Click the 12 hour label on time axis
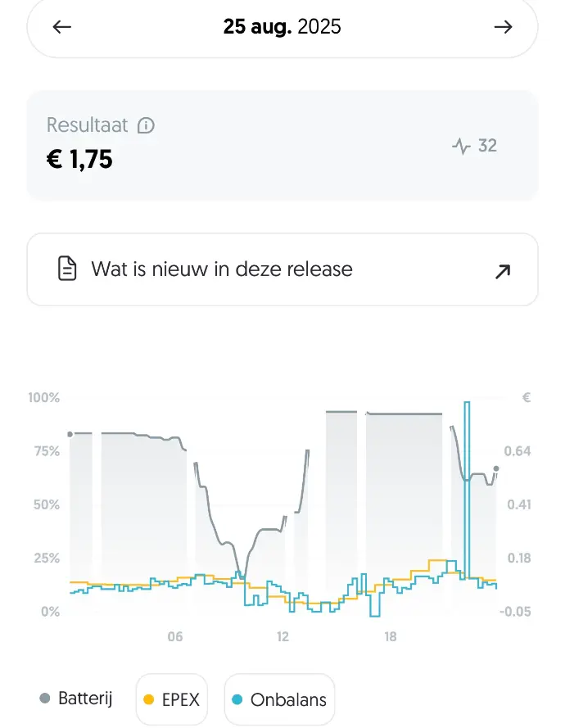 (x=283, y=637)
